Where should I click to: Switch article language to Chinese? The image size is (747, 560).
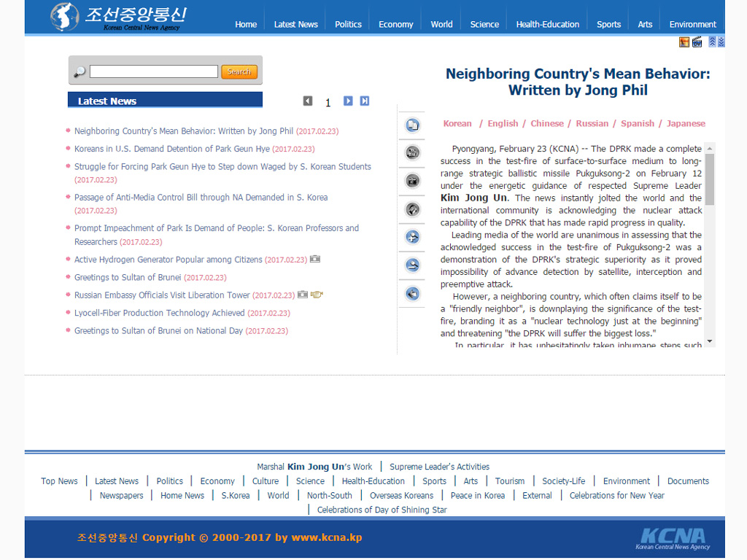547,123
